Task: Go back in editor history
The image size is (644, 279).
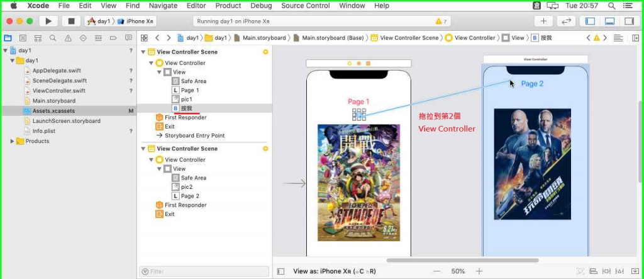Action: (x=157, y=38)
